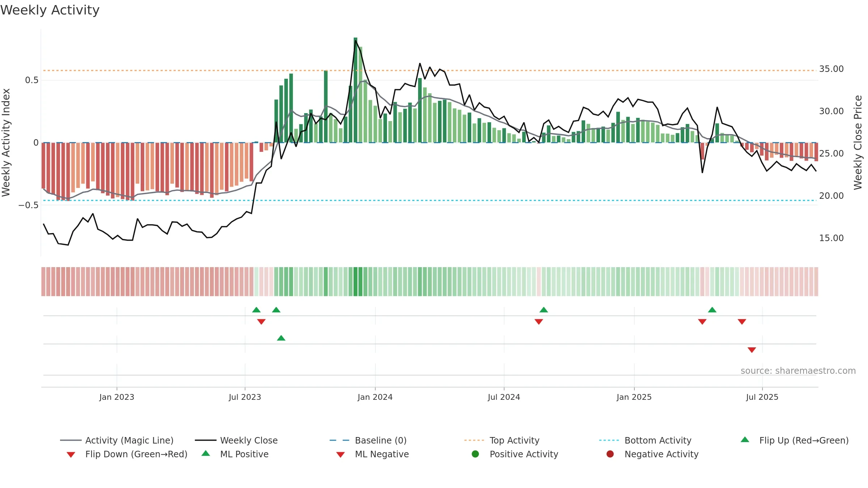Screen dimensions: 868x488
Task: Select the flip-down marker in July 2023
Action: (x=261, y=322)
